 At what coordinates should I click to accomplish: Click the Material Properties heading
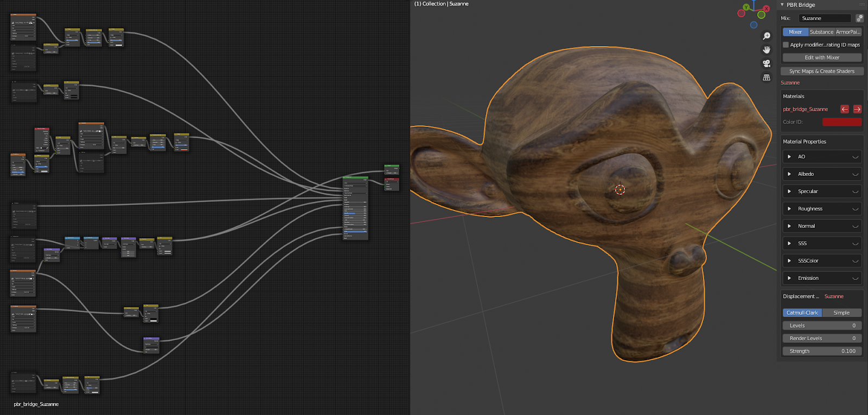805,142
